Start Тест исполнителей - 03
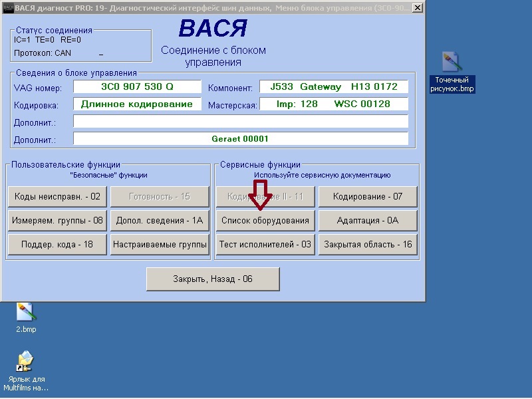 (x=265, y=244)
